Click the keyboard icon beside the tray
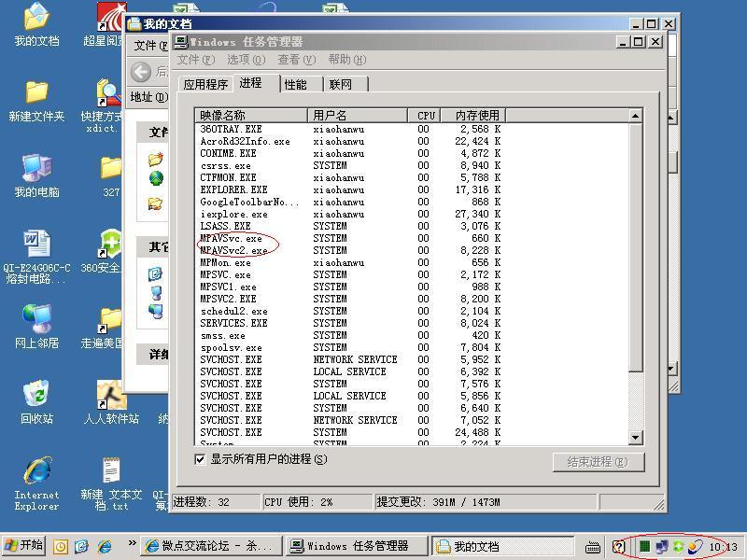The height and width of the screenshot is (560, 747). [593, 547]
